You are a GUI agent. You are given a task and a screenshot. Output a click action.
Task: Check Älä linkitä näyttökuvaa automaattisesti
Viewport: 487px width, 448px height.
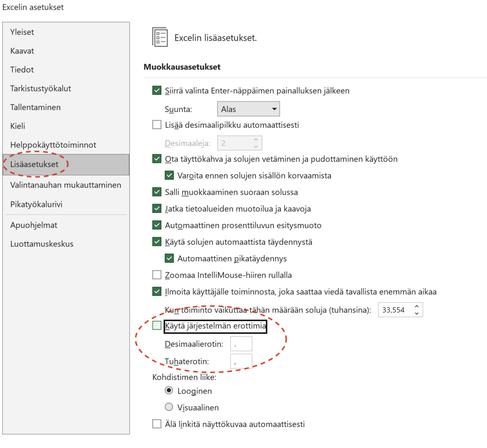157,424
